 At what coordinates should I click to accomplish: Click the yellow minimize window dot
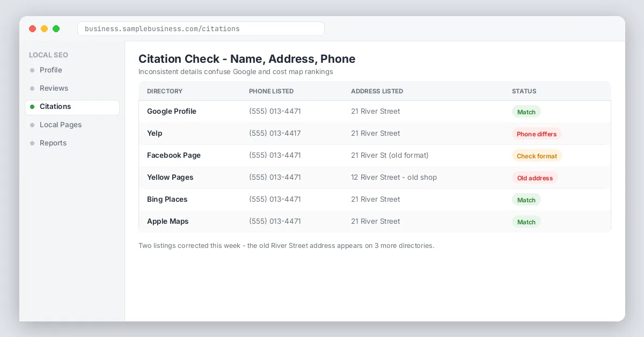tap(45, 29)
